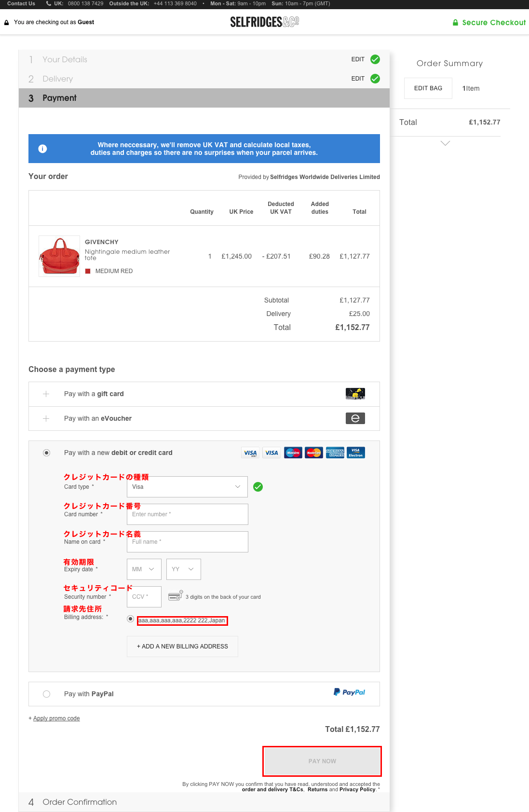The image size is (529, 812).
Task: Click the deducted VAT amount - £207.51
Action: click(x=276, y=256)
